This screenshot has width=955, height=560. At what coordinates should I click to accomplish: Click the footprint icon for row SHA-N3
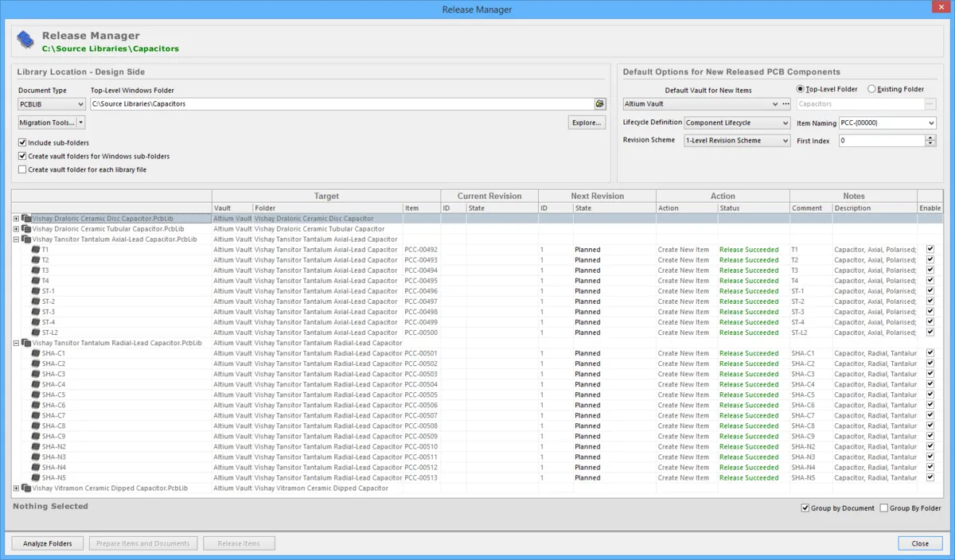pos(35,457)
